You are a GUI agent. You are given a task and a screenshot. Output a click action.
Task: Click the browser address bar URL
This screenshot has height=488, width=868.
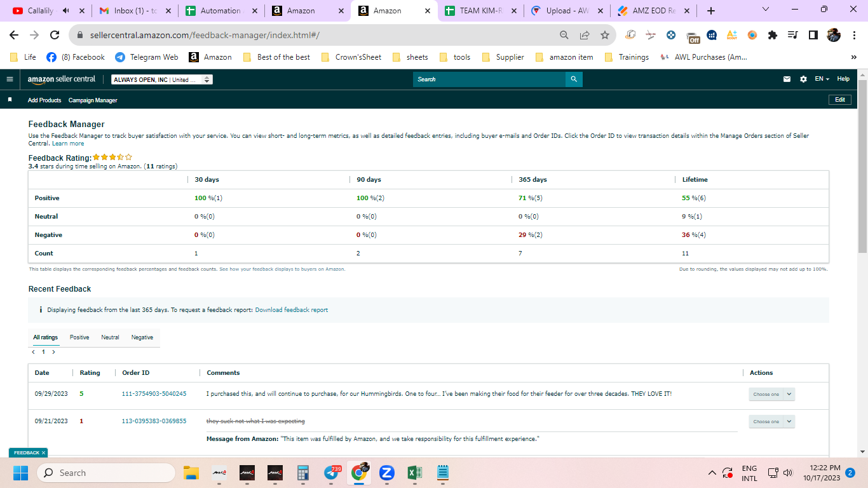tap(205, 36)
